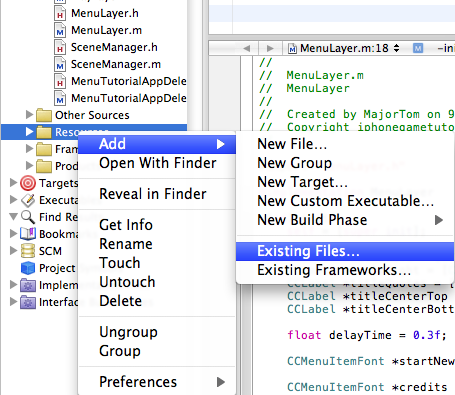
Task: Select the Other Sources tree row label
Action: click(x=92, y=115)
